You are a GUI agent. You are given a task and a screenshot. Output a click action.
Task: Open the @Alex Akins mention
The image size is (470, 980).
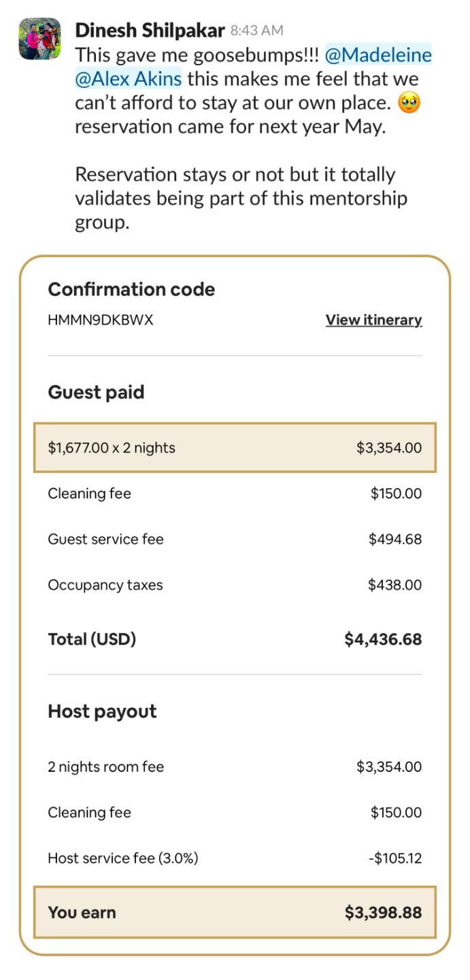(x=129, y=79)
